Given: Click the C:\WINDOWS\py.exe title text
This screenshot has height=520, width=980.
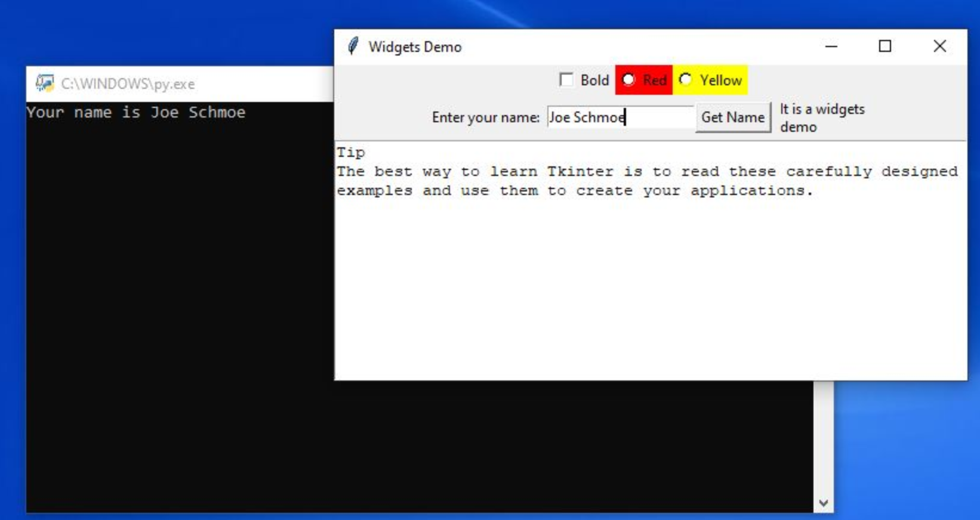Looking at the screenshot, I should pos(128,84).
